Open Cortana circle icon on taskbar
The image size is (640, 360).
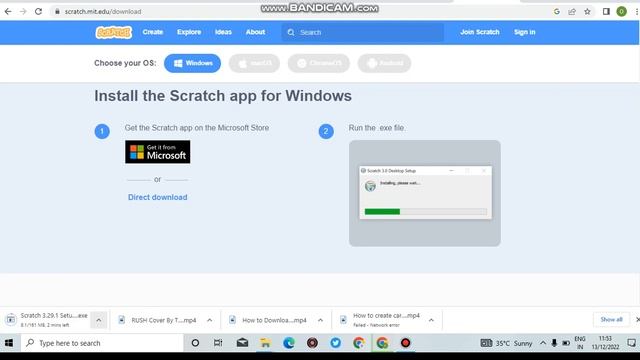tap(195, 343)
